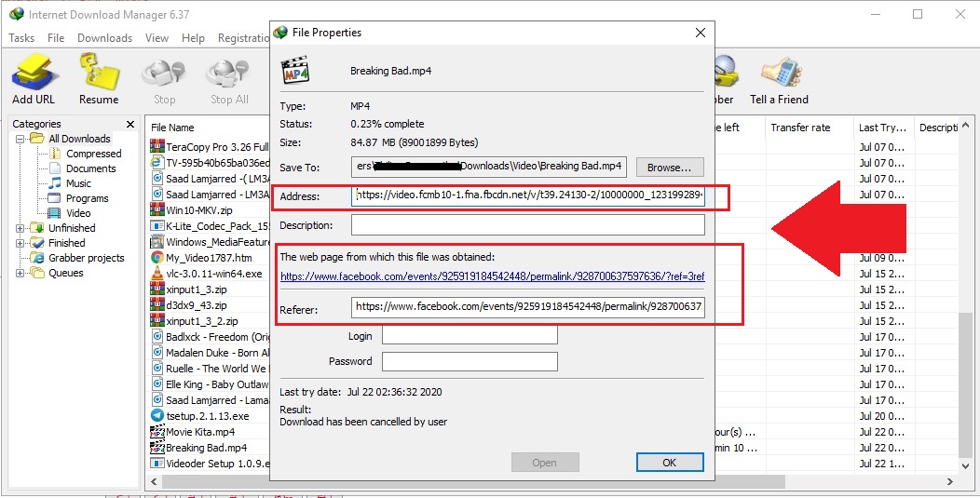This screenshot has width=980, height=498.
Task: Select the Breaking Bad.mp4 row in list
Action: 210,448
